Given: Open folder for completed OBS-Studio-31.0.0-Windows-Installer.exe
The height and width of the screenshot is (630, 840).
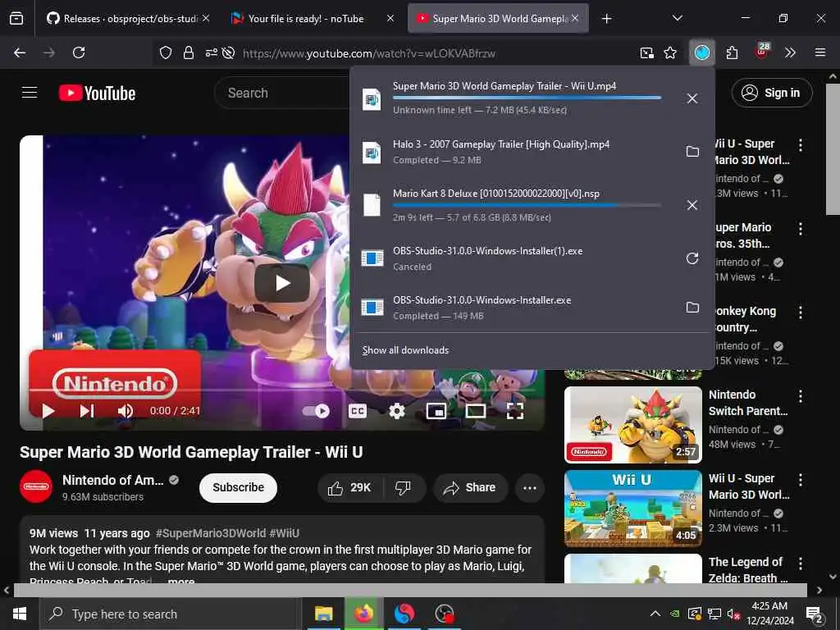Looking at the screenshot, I should point(692,308).
